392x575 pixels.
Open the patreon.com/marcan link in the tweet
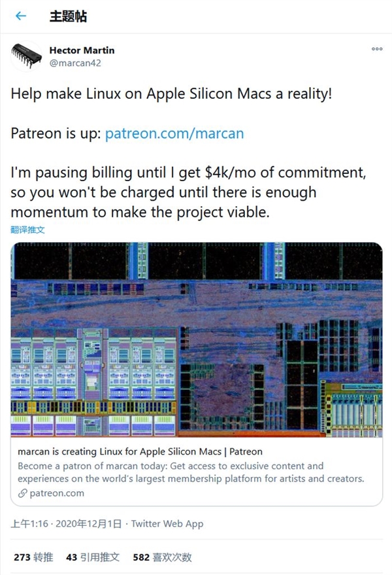tap(174, 133)
